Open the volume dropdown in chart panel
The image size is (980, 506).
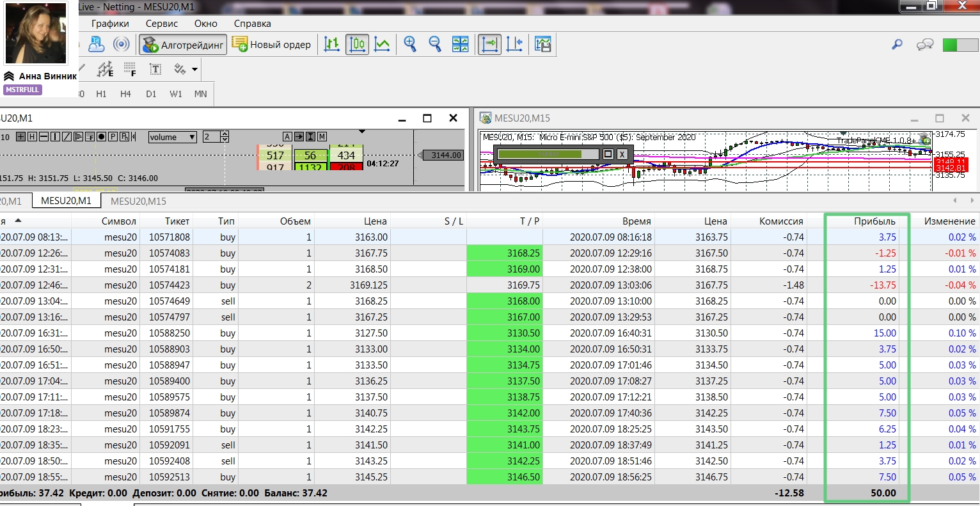click(173, 137)
